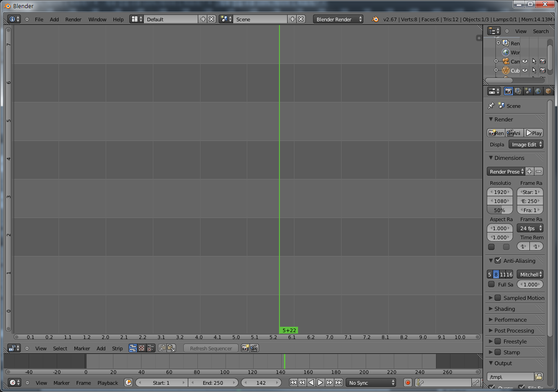The height and width of the screenshot is (392, 558).
Task: Open the Blender Render engine dropdown
Action: click(338, 19)
